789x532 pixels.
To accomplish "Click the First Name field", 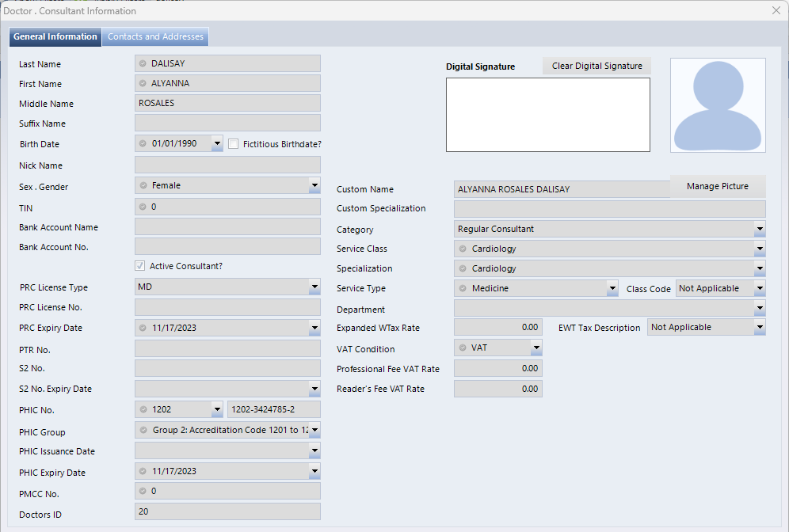I will tap(227, 83).
